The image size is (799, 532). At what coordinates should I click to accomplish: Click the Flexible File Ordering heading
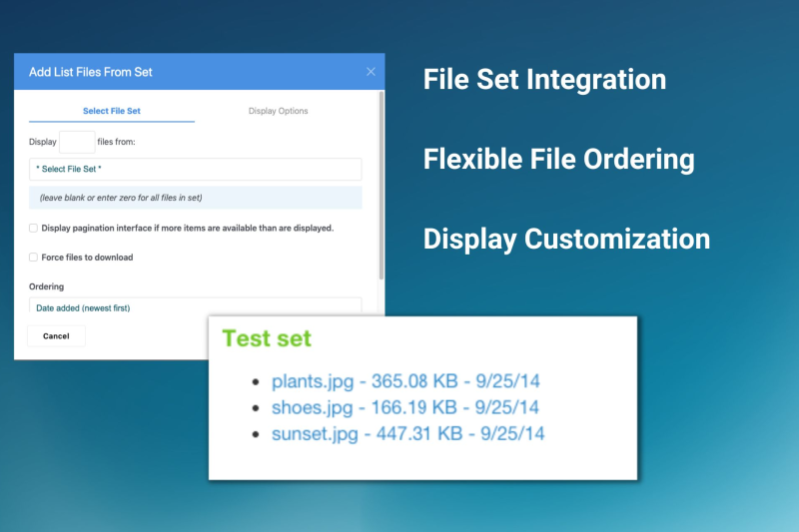559,160
